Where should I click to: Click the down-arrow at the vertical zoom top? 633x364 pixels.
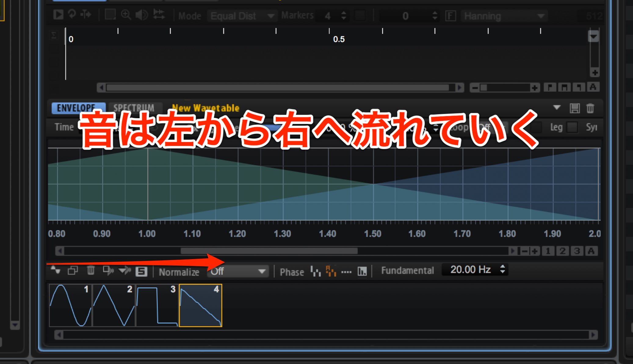[593, 37]
